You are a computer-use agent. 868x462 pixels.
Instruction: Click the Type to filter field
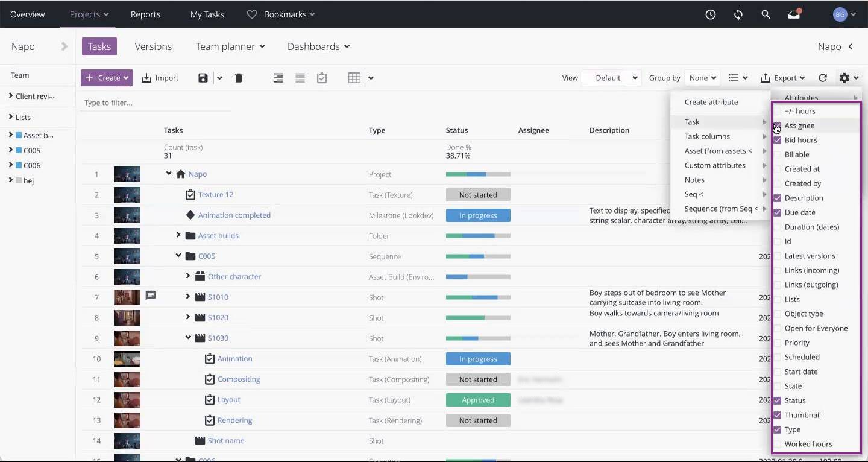tap(156, 103)
